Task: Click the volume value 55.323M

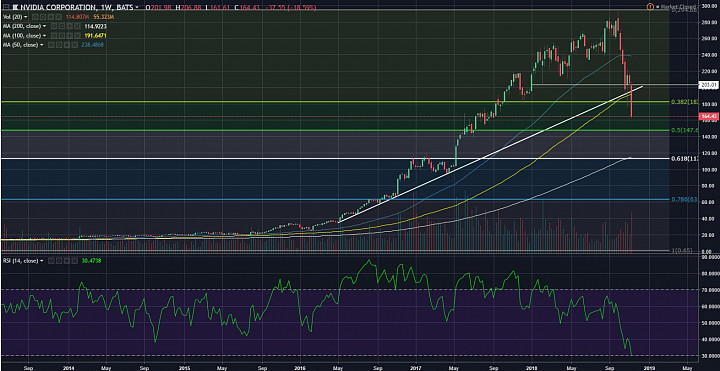Action: click(x=104, y=17)
